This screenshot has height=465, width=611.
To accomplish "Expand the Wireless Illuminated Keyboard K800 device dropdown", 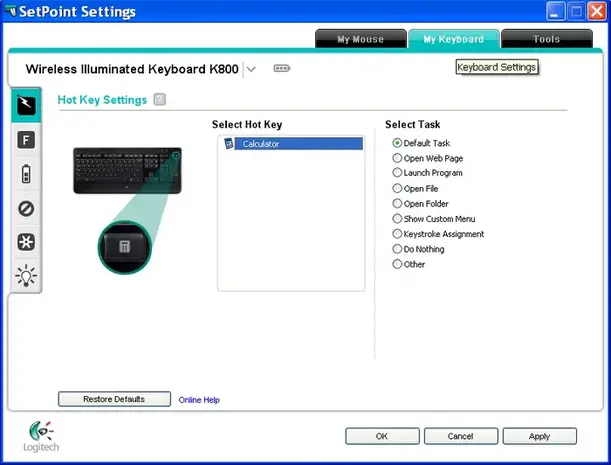I will click(x=251, y=69).
